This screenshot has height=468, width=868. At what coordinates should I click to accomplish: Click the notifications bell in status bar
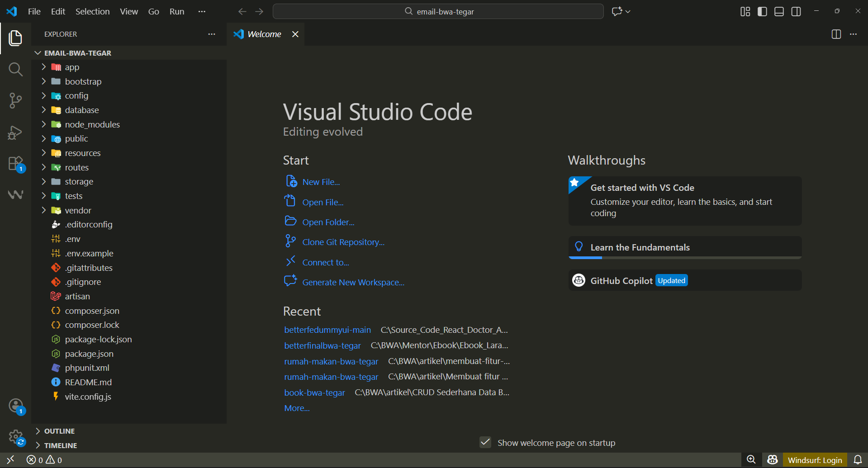858,460
